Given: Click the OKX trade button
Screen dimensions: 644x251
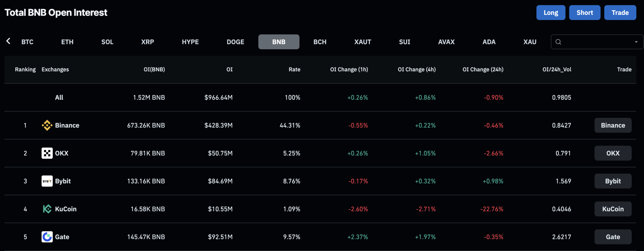Looking at the screenshot, I should [x=613, y=153].
